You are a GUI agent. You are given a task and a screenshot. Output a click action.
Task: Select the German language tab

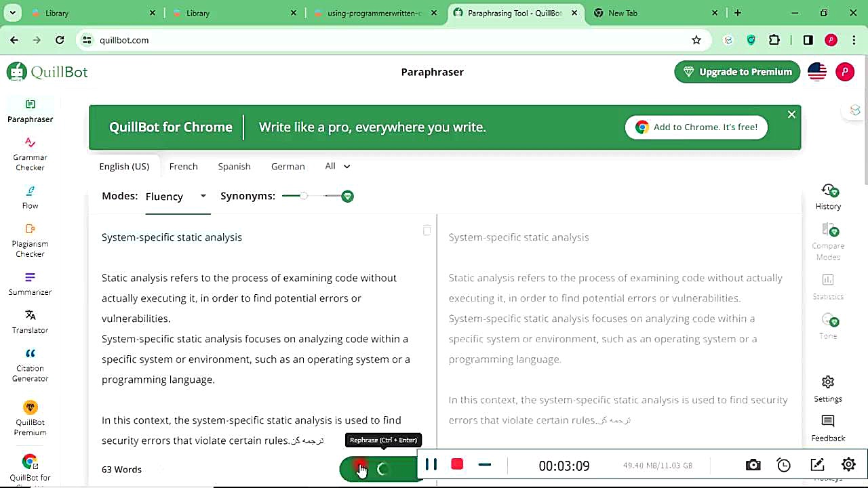tap(288, 166)
